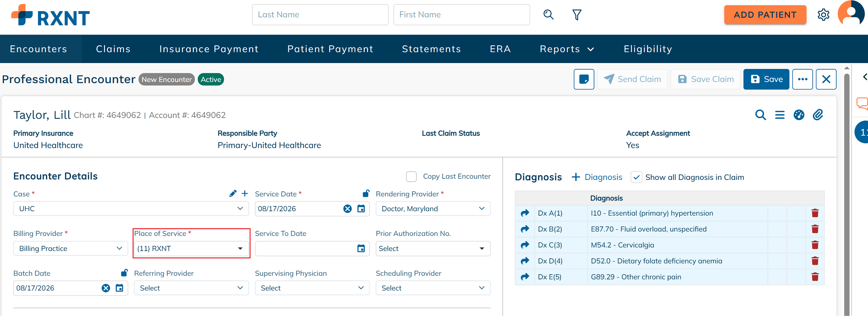Close the Professional Encounter with X

826,79
